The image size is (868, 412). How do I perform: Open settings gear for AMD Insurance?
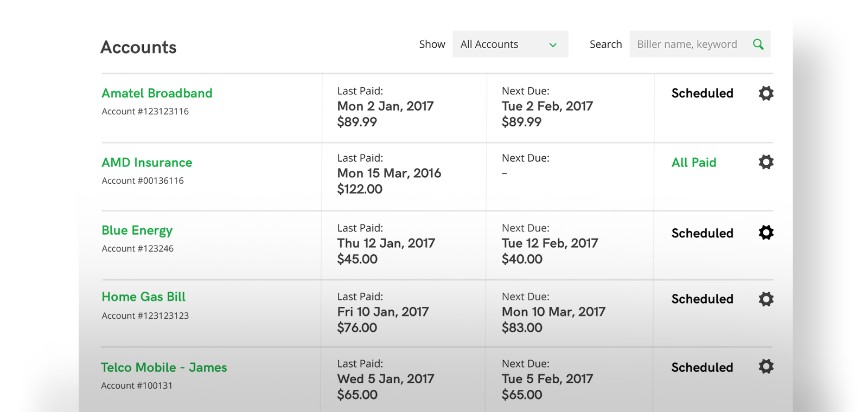coord(765,162)
